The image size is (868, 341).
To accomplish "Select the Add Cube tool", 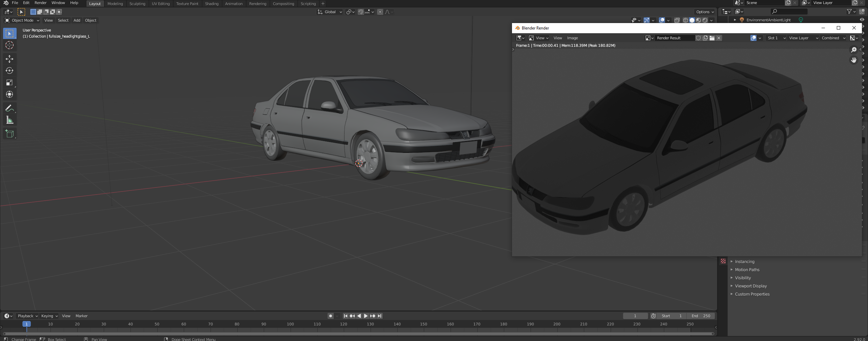I will 9,134.
